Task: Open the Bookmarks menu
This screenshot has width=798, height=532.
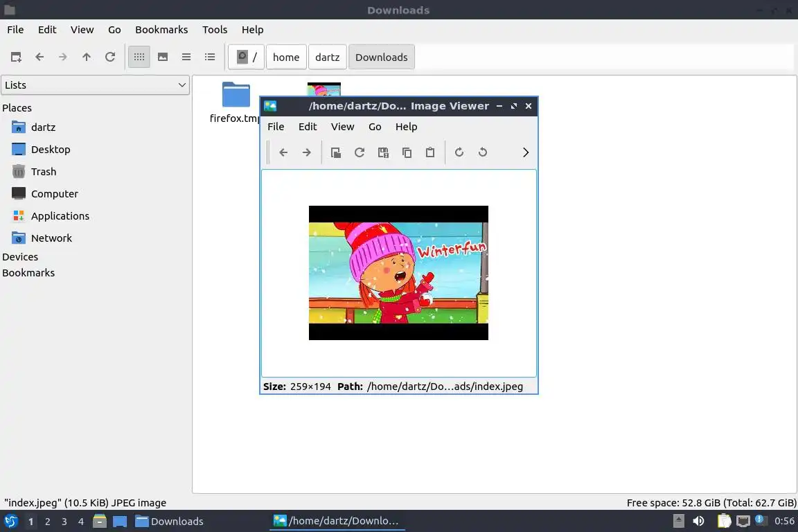Action: [x=161, y=30]
